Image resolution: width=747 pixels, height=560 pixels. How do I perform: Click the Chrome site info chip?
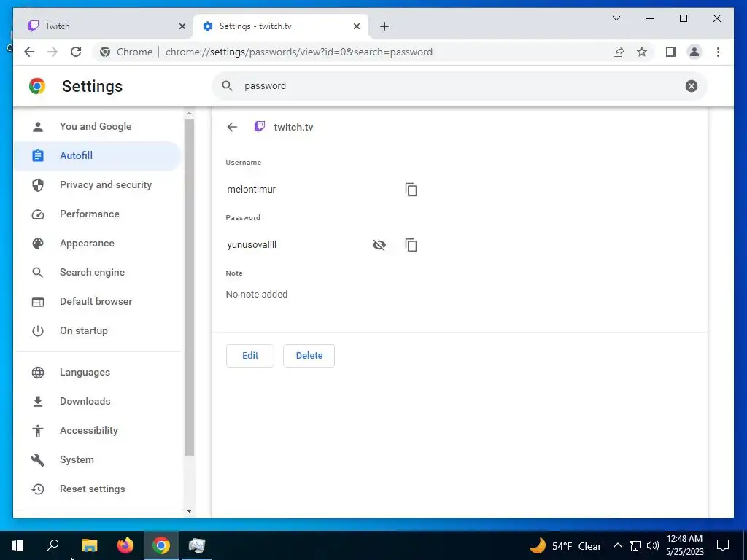pyautogui.click(x=125, y=52)
